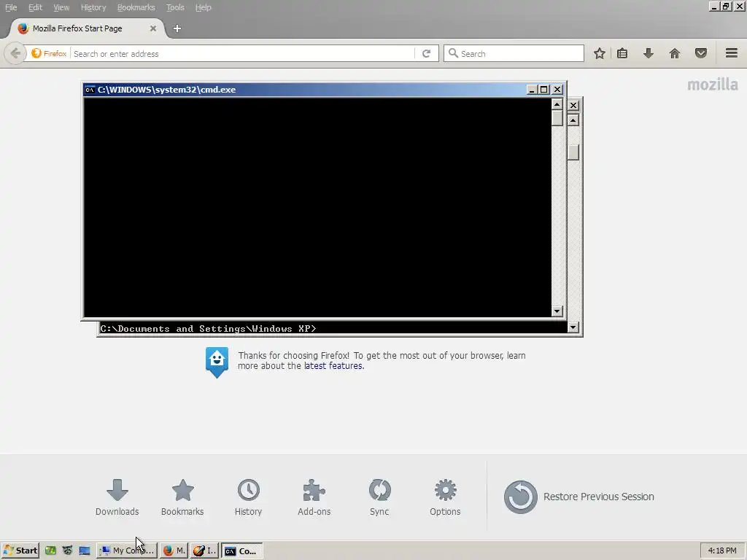This screenshot has width=747, height=560.
Task: Open the Help menu
Action: pos(203,7)
